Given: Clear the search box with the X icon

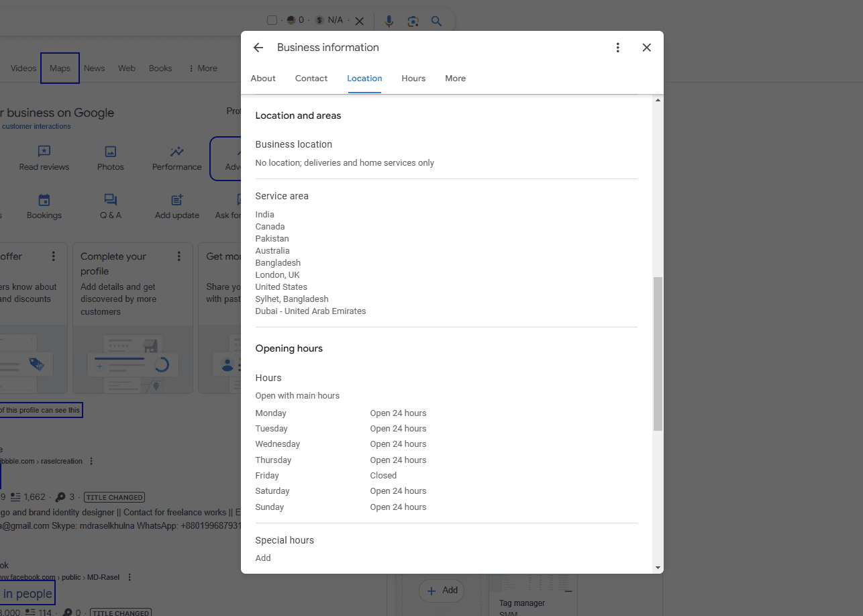Looking at the screenshot, I should [359, 21].
